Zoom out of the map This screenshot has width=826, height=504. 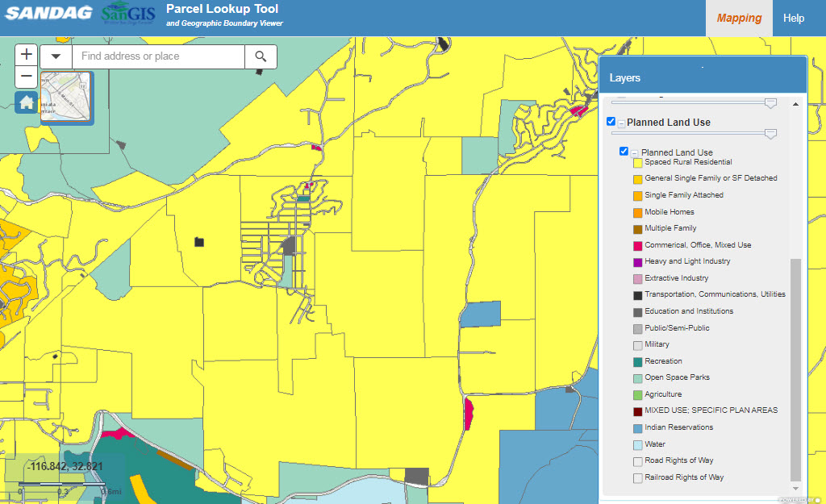(x=27, y=77)
